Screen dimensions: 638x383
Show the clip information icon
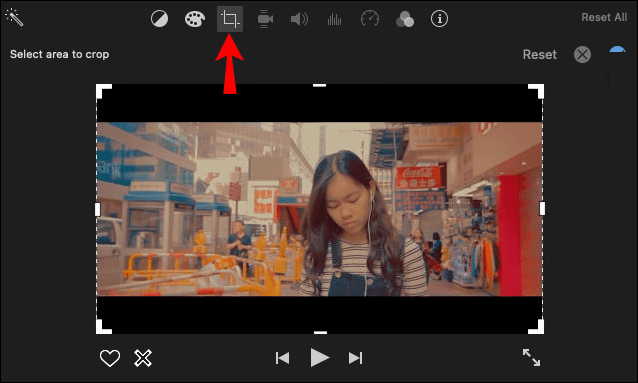pos(439,19)
